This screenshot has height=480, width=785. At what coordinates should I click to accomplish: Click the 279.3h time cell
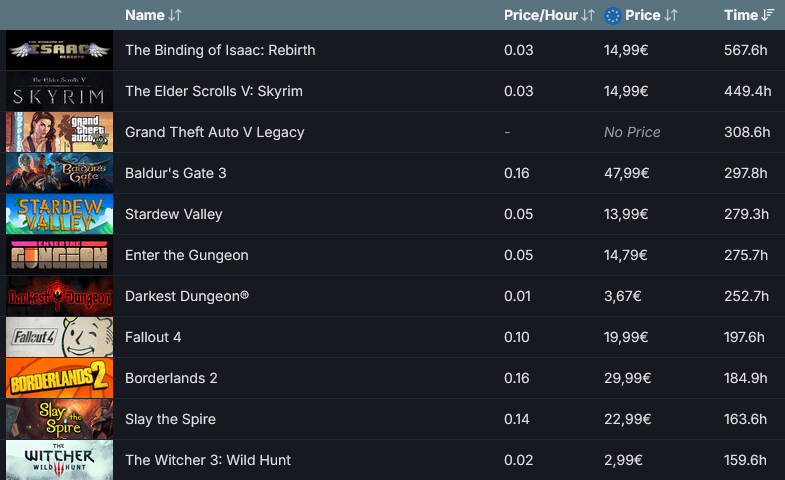click(x=746, y=214)
